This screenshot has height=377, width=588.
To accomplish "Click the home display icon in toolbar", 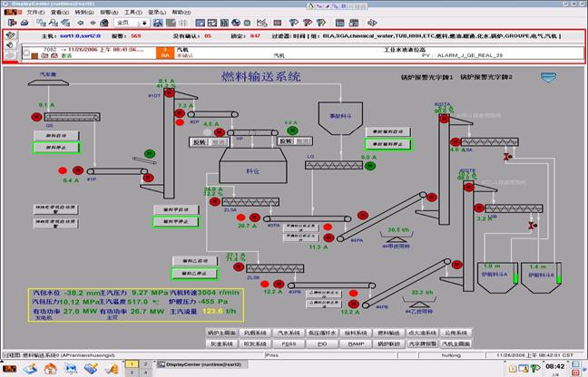I will coord(104,23).
